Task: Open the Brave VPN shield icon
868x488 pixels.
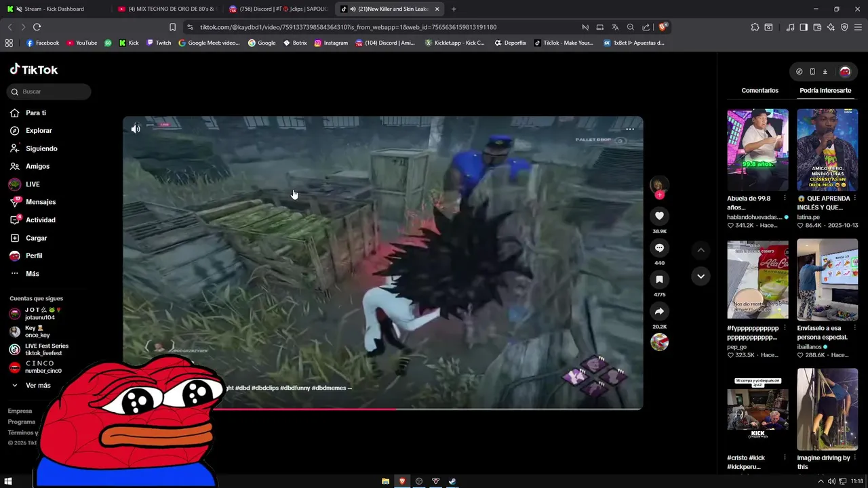Action: [x=844, y=27]
